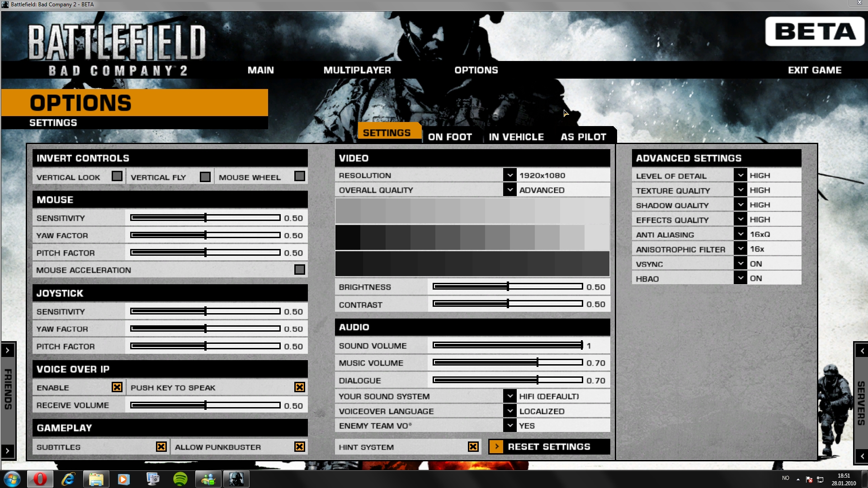Viewport: 868px width, 488px height.
Task: Open Voiceover Language dropdown
Action: pyautogui.click(x=510, y=411)
